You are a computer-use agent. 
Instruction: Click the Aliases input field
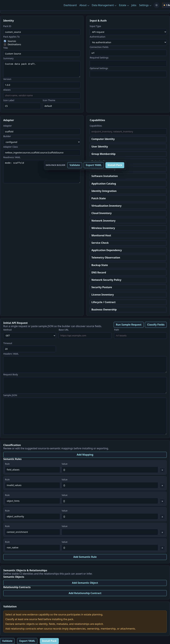coord(42,95)
